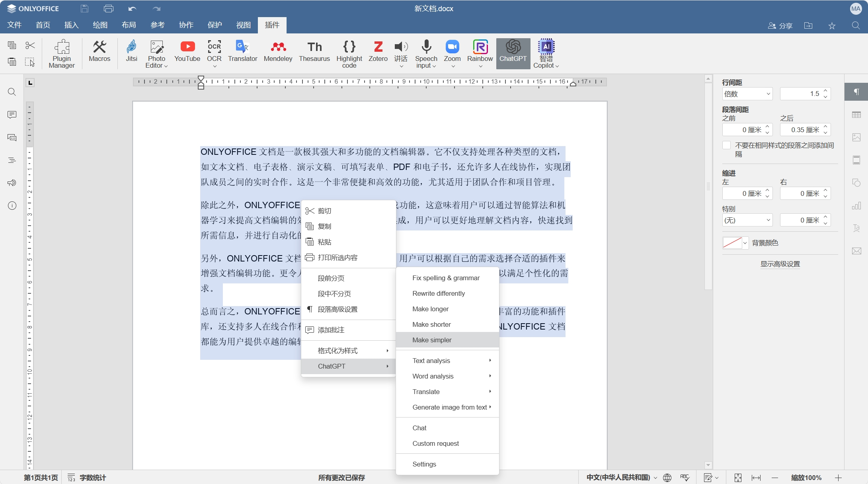The height and width of the screenshot is (484, 868).
Task: Click the line spacing value field 1.5
Action: (801, 94)
